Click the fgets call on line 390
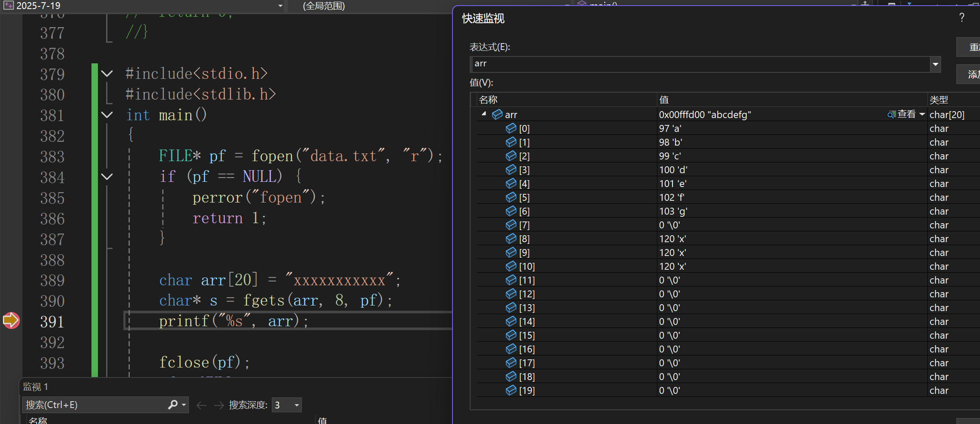980x424 pixels. click(x=317, y=300)
